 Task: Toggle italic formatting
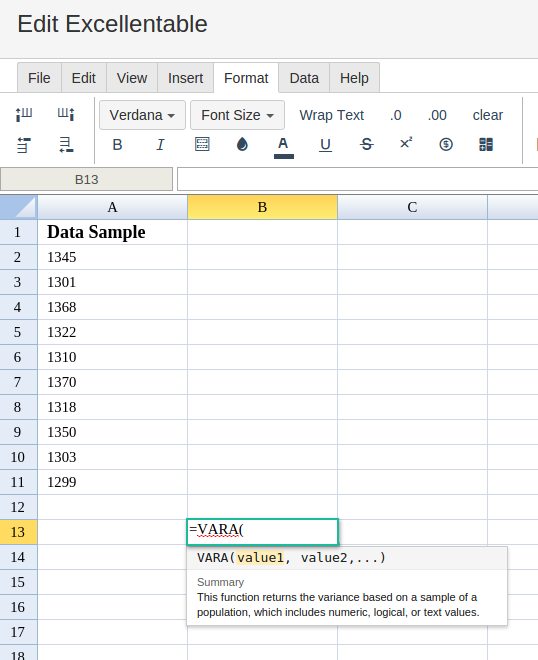point(160,145)
